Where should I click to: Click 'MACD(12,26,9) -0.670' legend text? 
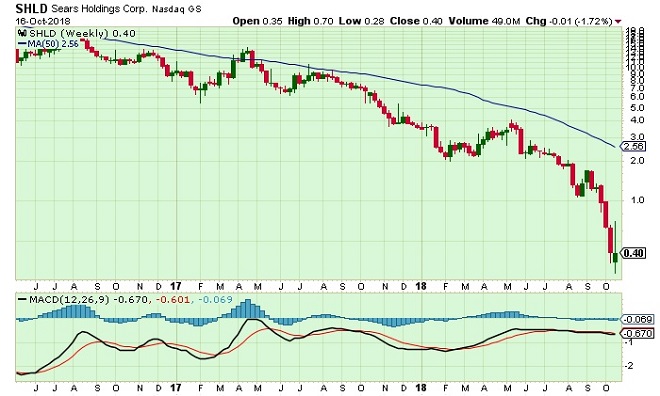(x=88, y=300)
